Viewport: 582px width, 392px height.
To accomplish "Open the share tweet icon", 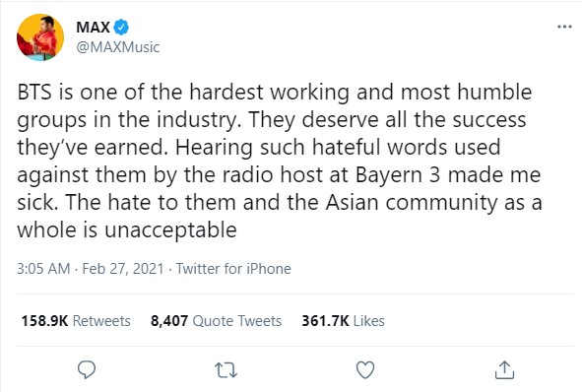I will [x=505, y=369].
